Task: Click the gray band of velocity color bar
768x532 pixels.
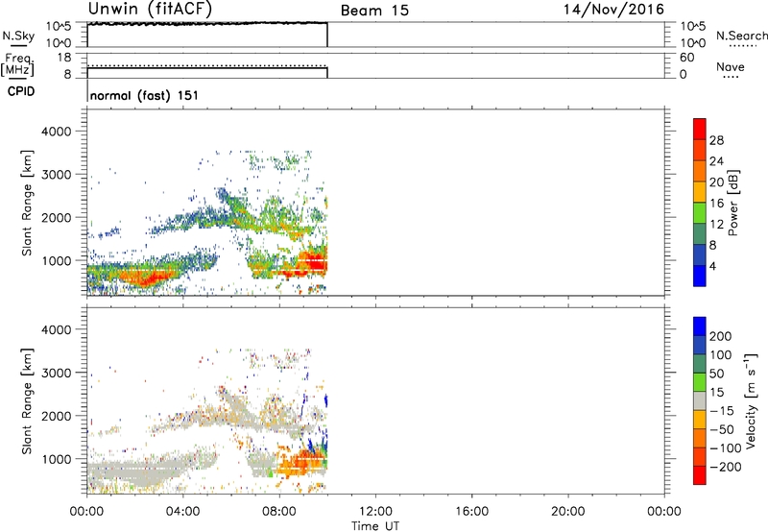Action: coord(700,401)
